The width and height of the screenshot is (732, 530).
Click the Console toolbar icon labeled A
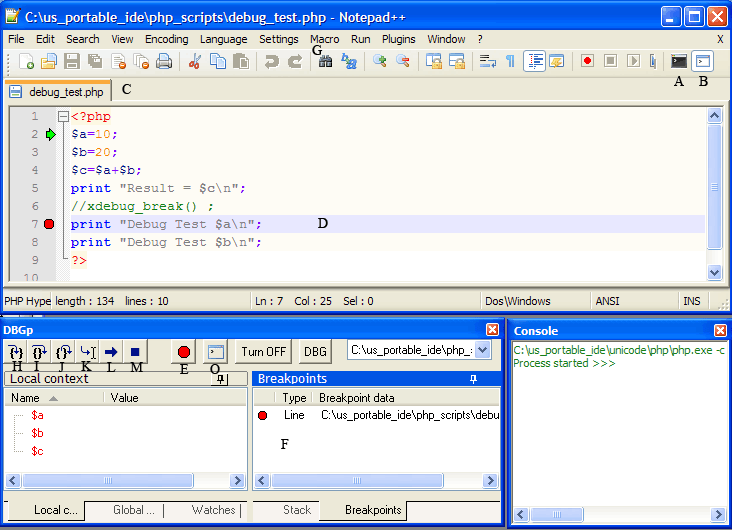(679, 61)
